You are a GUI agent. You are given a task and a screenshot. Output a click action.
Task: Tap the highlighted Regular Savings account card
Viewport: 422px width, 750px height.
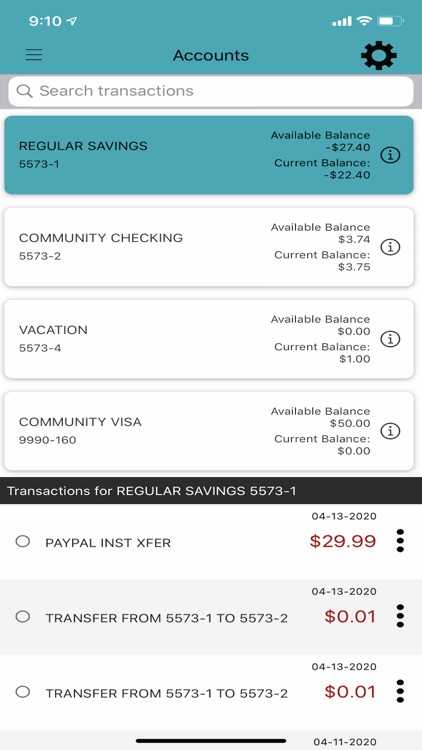click(x=209, y=155)
